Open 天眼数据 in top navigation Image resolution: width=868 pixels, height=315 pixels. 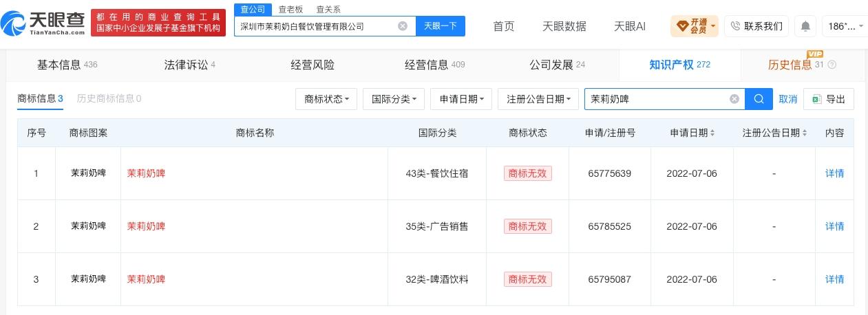tap(564, 26)
